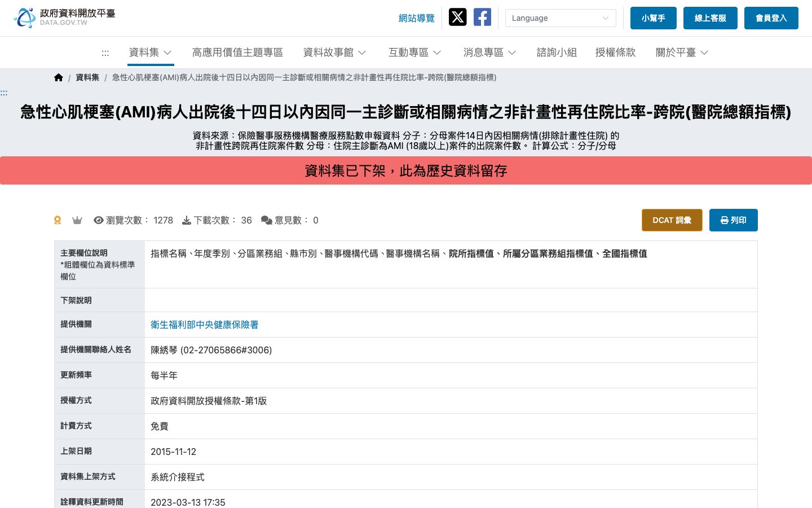The image size is (812, 508).
Task: Expand the 互動專區 menu
Action: [x=415, y=52]
